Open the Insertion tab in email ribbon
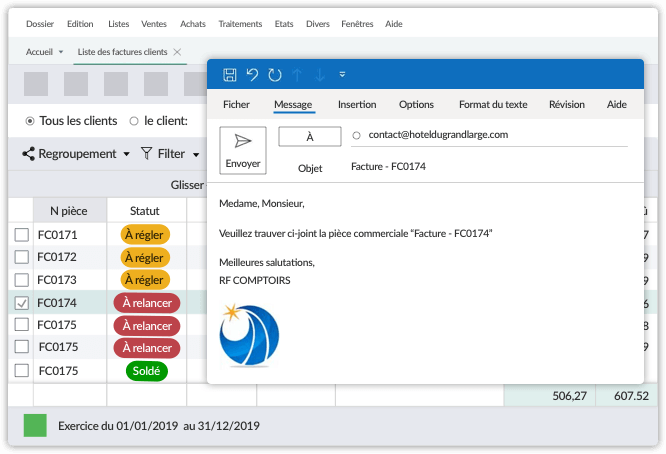 click(x=357, y=104)
